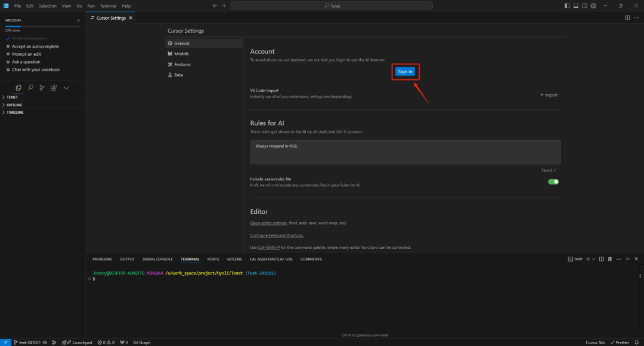
Task: Expand the TENET folder section
Action: (12, 97)
